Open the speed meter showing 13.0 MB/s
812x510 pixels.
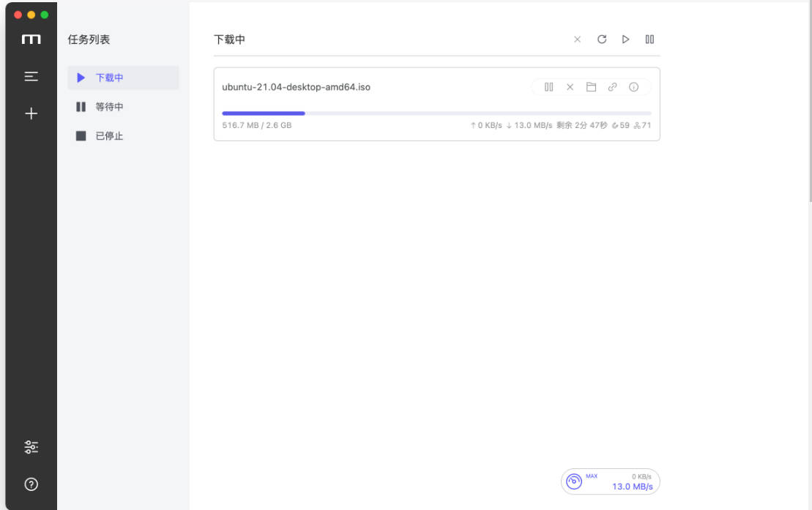(x=610, y=481)
